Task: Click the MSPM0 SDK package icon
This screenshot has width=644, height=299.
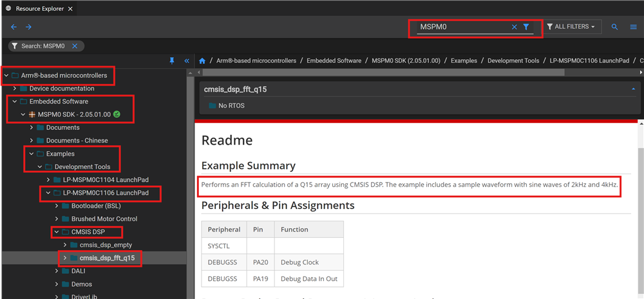Action: point(32,114)
